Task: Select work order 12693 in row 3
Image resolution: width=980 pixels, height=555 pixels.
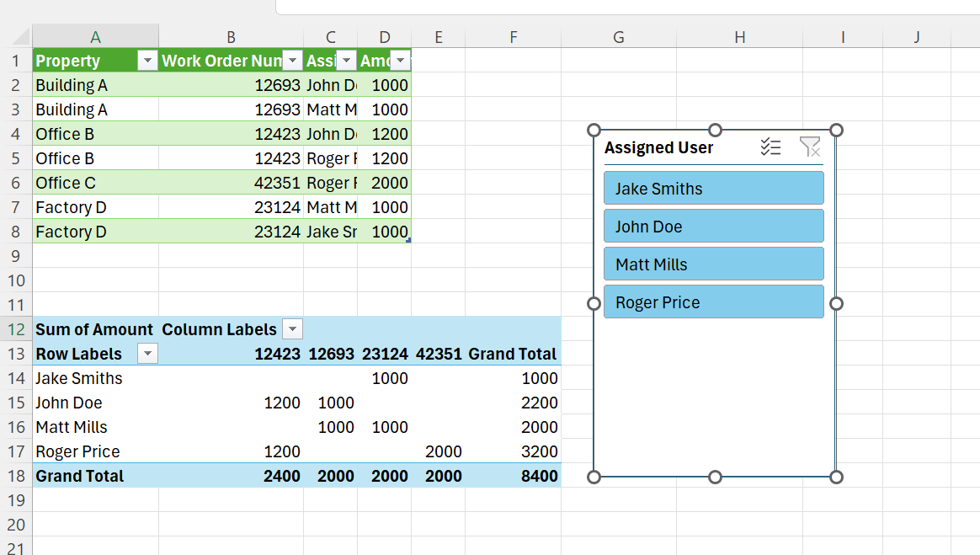Action: [232, 109]
